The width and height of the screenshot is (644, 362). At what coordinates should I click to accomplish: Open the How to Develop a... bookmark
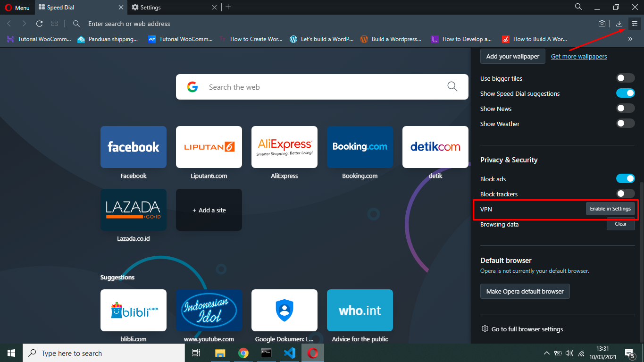click(x=462, y=39)
